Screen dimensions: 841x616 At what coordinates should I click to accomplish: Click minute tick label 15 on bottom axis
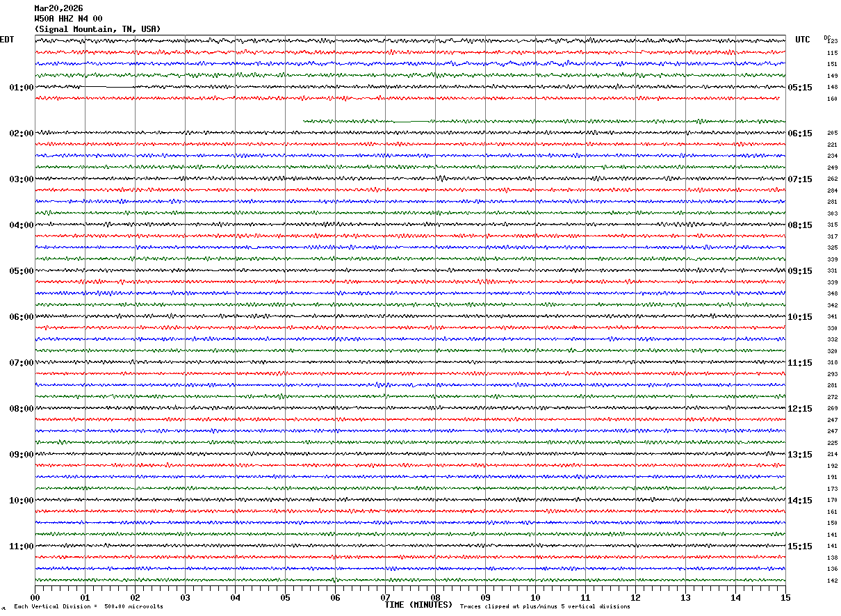click(x=785, y=597)
